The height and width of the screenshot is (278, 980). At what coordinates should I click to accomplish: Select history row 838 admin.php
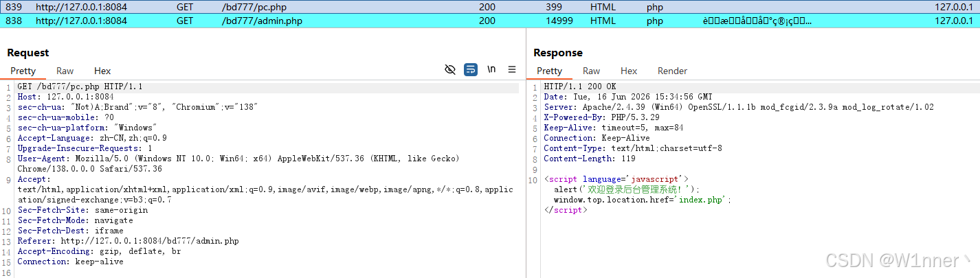(x=490, y=21)
